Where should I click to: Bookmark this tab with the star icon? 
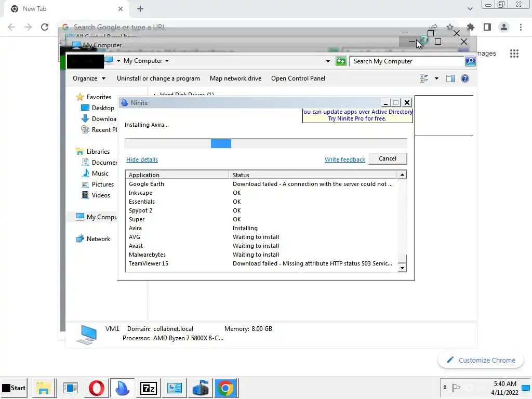point(450,27)
